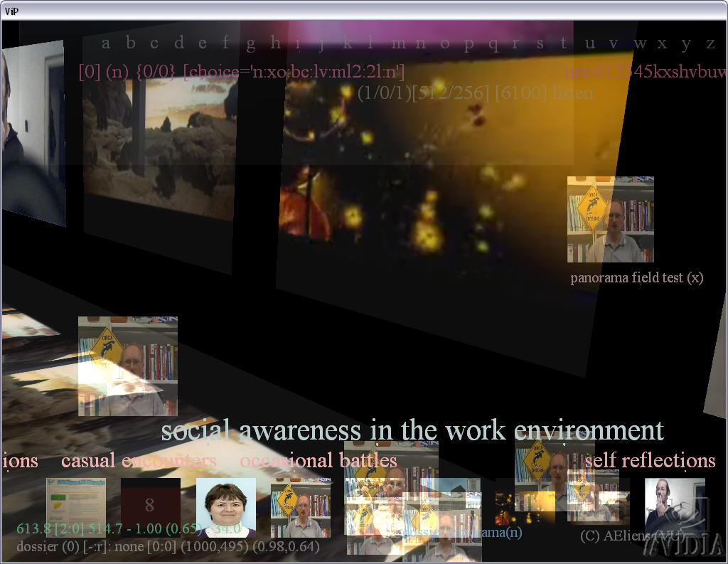
Task: Open the dark tile showing number 8
Action: 151,506
